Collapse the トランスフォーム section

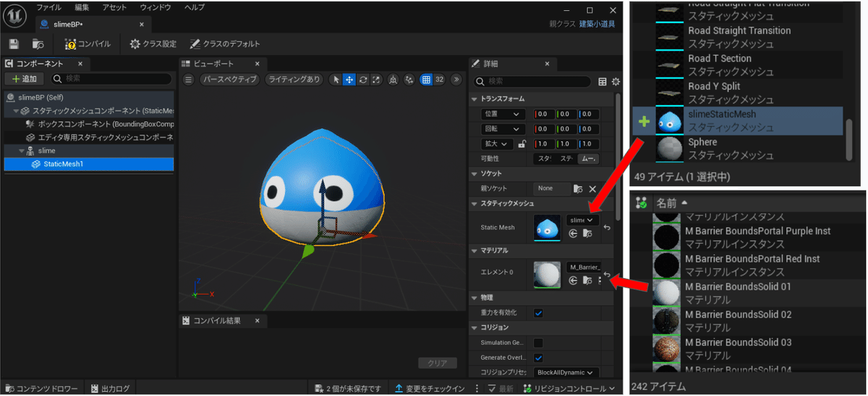click(475, 98)
